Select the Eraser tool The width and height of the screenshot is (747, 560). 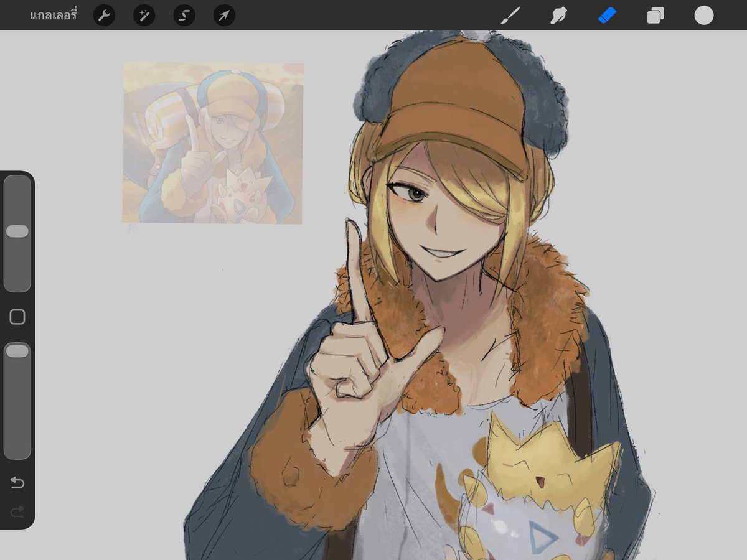tap(607, 15)
